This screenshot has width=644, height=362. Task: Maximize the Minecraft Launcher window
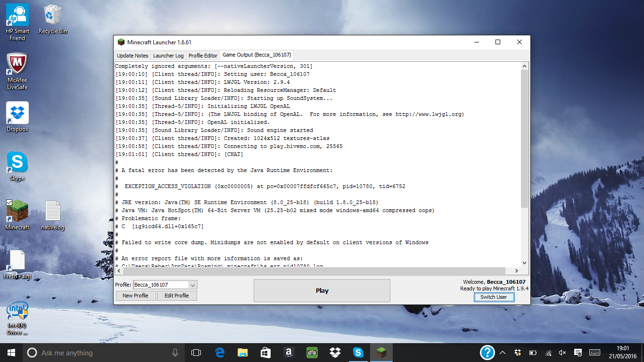pyautogui.click(x=497, y=42)
